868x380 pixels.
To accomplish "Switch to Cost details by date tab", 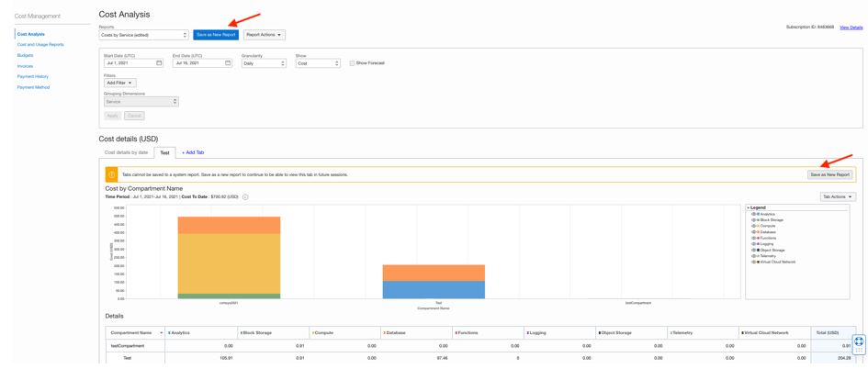I will point(126,152).
